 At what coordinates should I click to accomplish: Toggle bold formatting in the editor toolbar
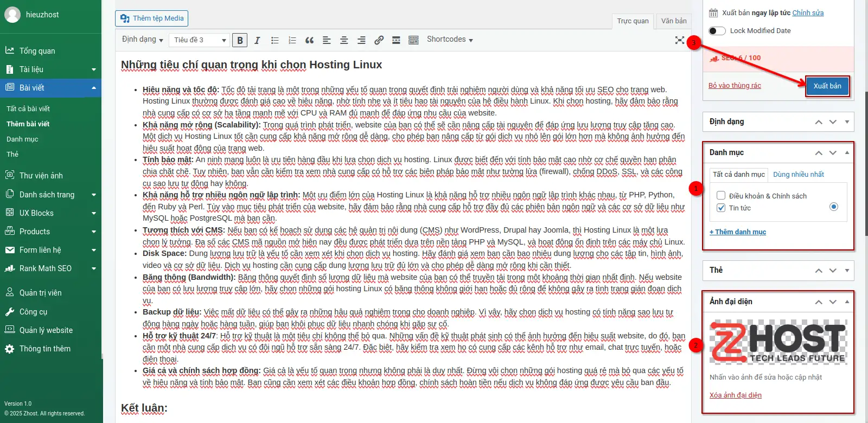pyautogui.click(x=240, y=40)
